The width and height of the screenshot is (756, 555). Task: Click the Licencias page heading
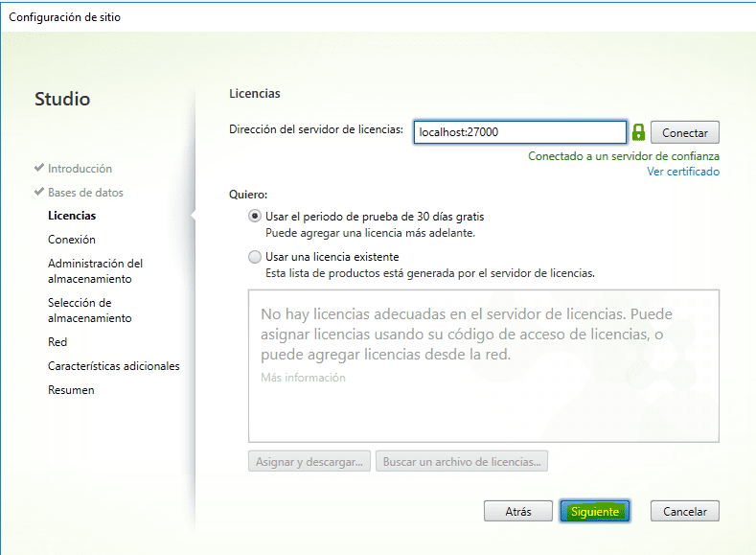(x=255, y=94)
